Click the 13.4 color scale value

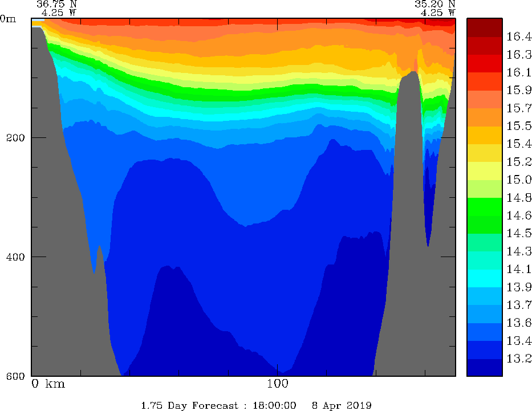(x=519, y=340)
